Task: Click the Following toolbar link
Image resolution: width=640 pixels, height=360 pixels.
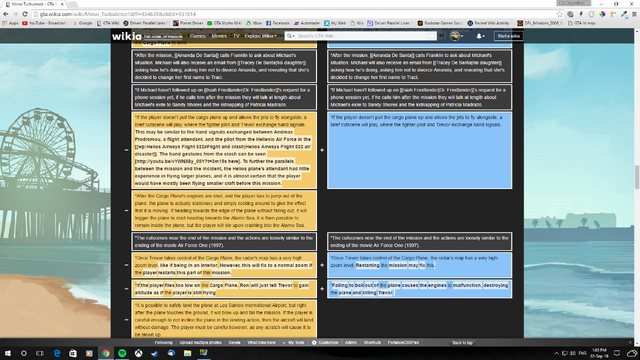Action: point(164,343)
